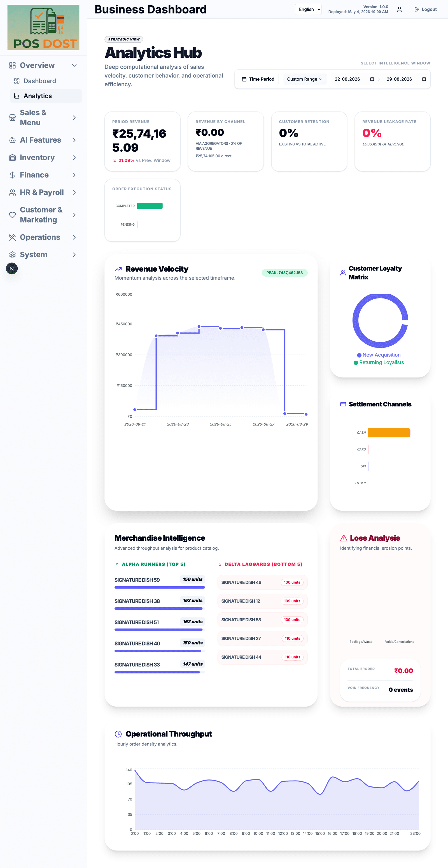Click the Overview grid icon
Viewport: 448px width, 868px height.
point(12,65)
